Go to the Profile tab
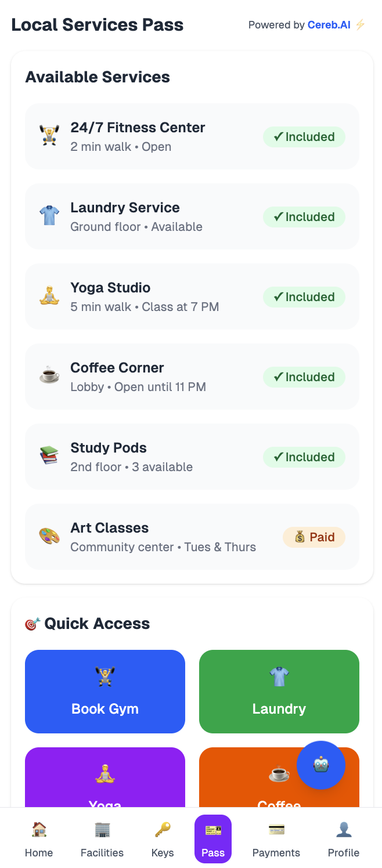Screen dimensions: 382x868 tap(344, 839)
